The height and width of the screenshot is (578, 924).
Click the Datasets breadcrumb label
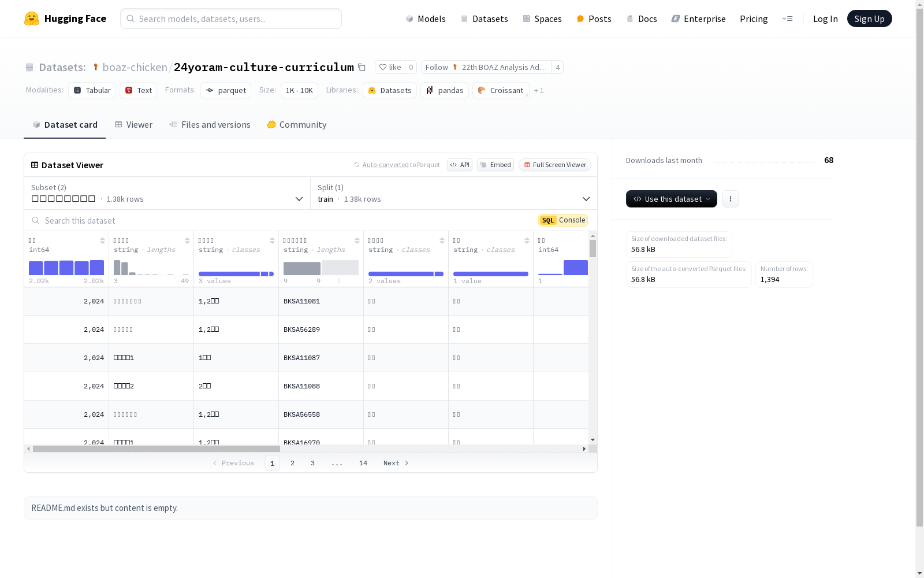(62, 67)
